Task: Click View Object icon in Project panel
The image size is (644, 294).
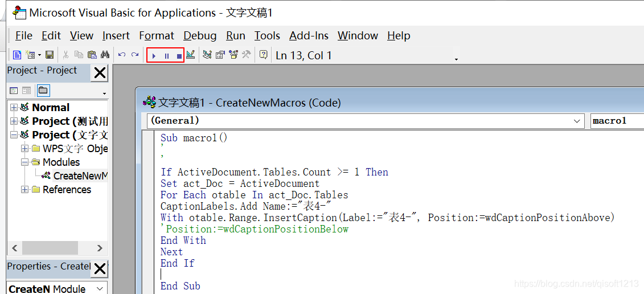Action: tap(27, 90)
